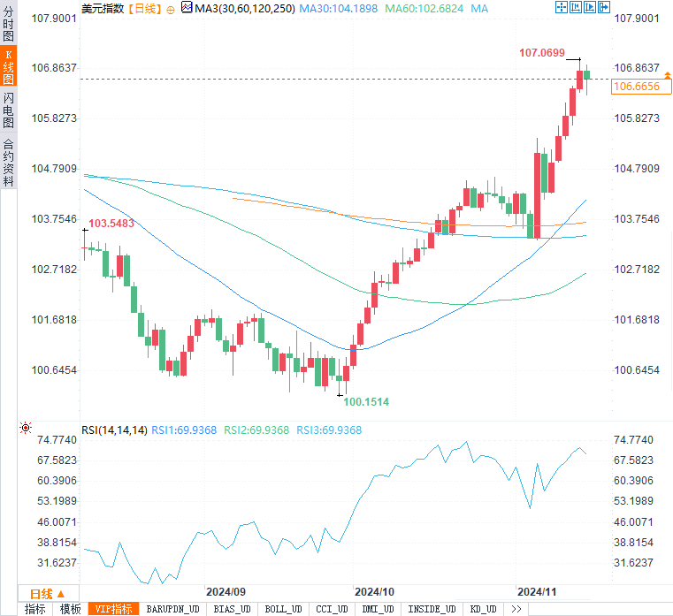673x616 pixels.
Task: Click the RSI(14,14,14) parameters label
Action: click(x=115, y=430)
